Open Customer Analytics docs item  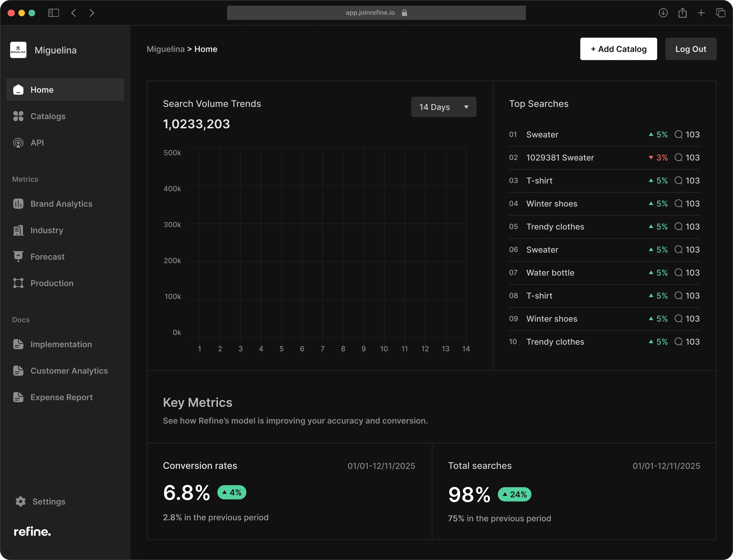[69, 371]
